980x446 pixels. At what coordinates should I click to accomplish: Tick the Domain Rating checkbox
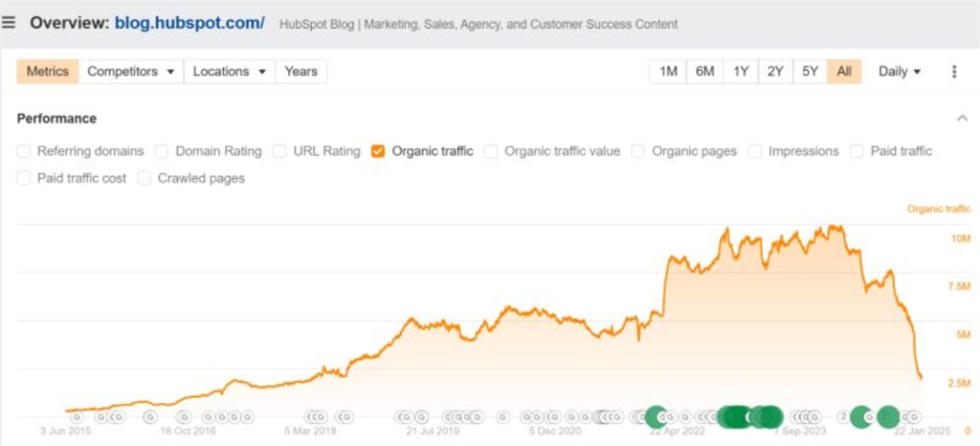coord(163,151)
